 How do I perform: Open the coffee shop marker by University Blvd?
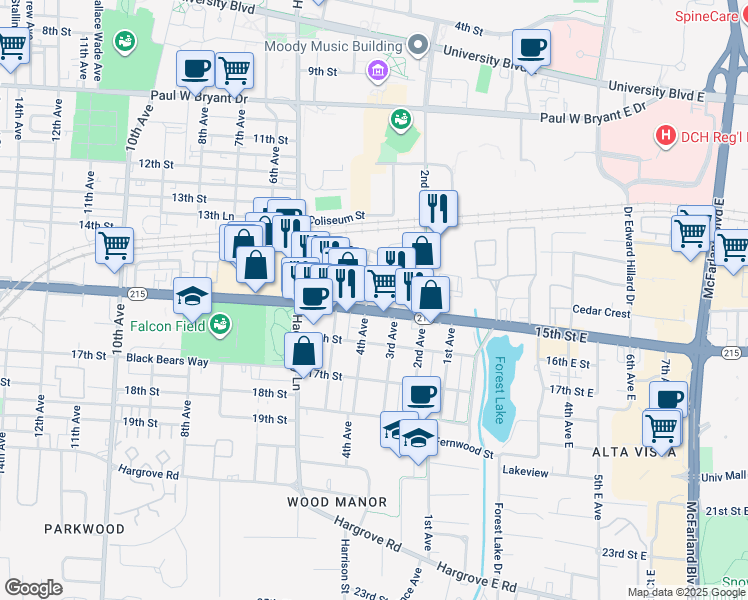point(531,47)
